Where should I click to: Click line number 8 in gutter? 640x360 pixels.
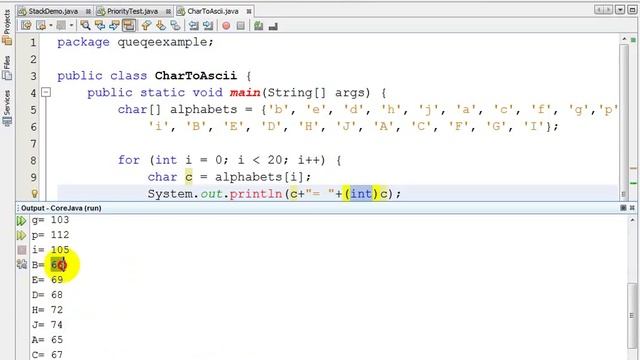click(33, 160)
